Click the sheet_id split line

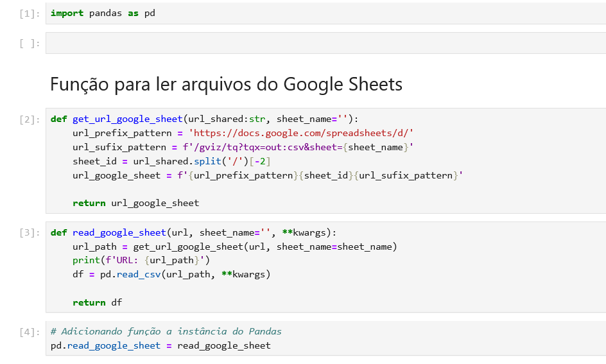click(171, 161)
